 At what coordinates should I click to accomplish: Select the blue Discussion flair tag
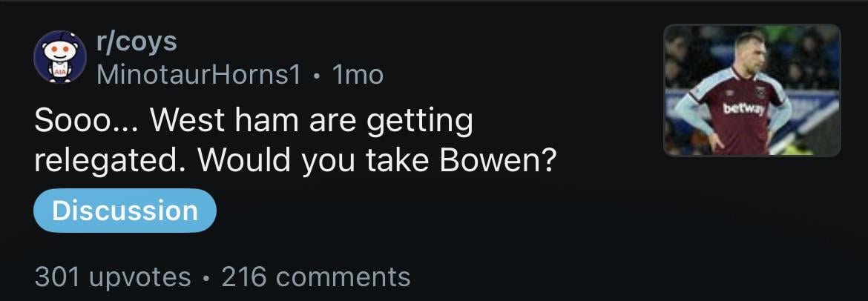125,211
